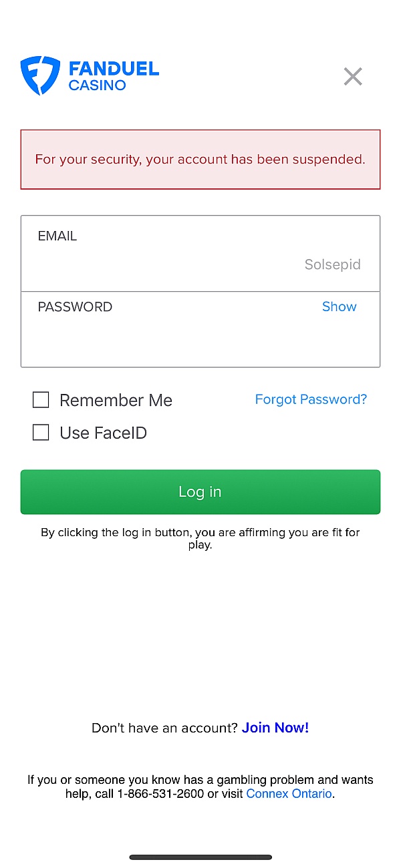Tick the Remember Me checkbox
The image size is (401, 868).
pyautogui.click(x=41, y=400)
